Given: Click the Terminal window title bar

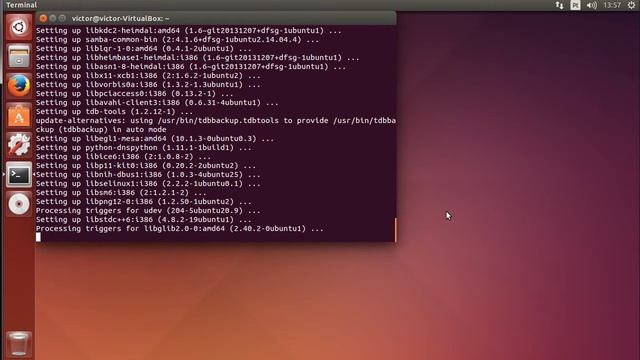Looking at the screenshot, I should pyautogui.click(x=216, y=18).
